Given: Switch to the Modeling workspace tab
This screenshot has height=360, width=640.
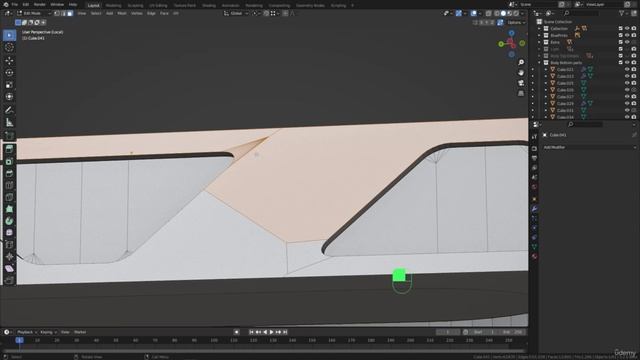Looking at the screenshot, I should [x=113, y=5].
